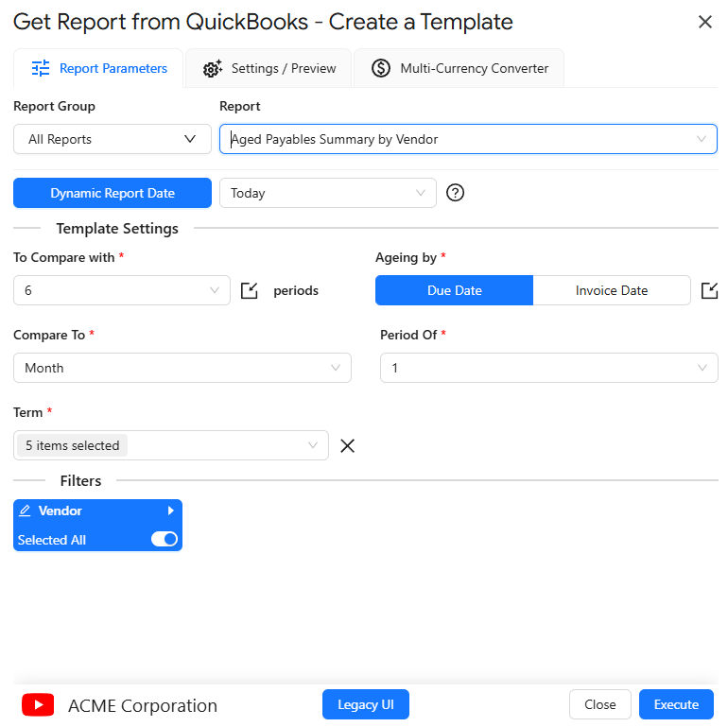Click the Close button
This screenshot has height=727, width=728.
pos(599,704)
